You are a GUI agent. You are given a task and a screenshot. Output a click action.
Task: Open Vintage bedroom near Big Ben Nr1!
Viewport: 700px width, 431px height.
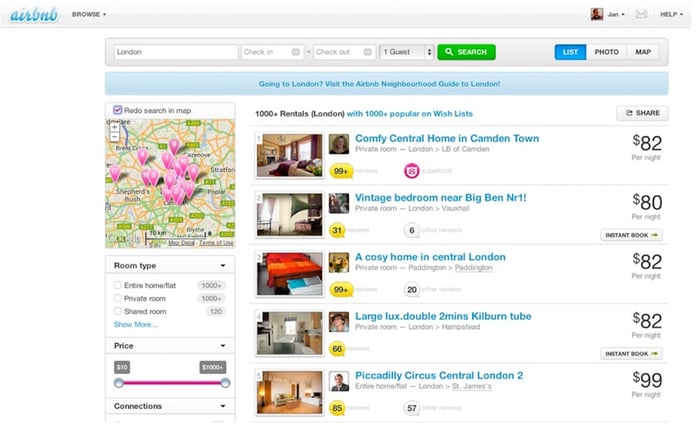pyautogui.click(x=441, y=197)
